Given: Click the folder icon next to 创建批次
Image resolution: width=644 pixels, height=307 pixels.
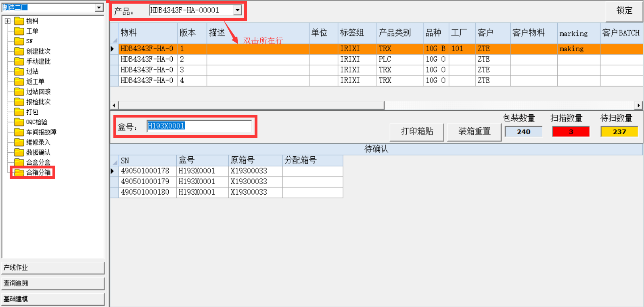Looking at the screenshot, I should click(x=19, y=51).
